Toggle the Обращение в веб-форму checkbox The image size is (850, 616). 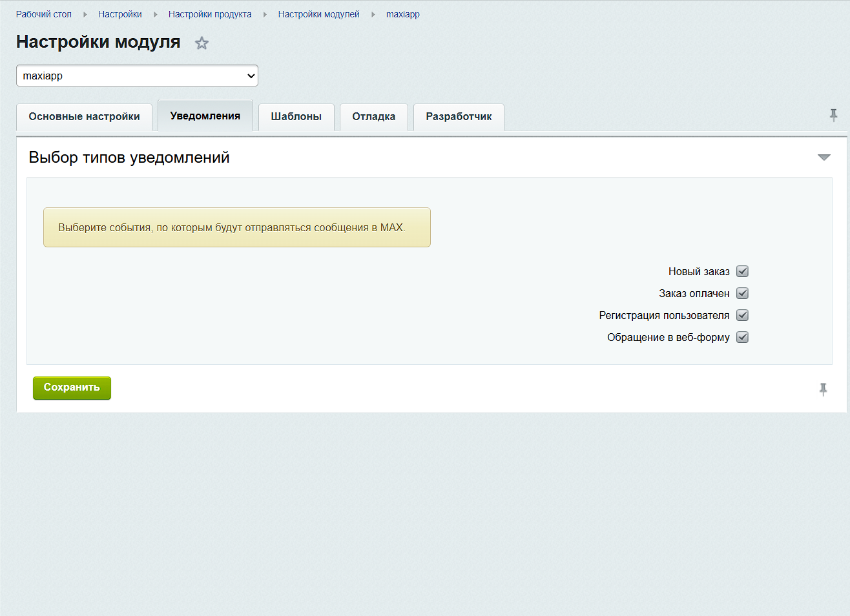[x=742, y=338]
